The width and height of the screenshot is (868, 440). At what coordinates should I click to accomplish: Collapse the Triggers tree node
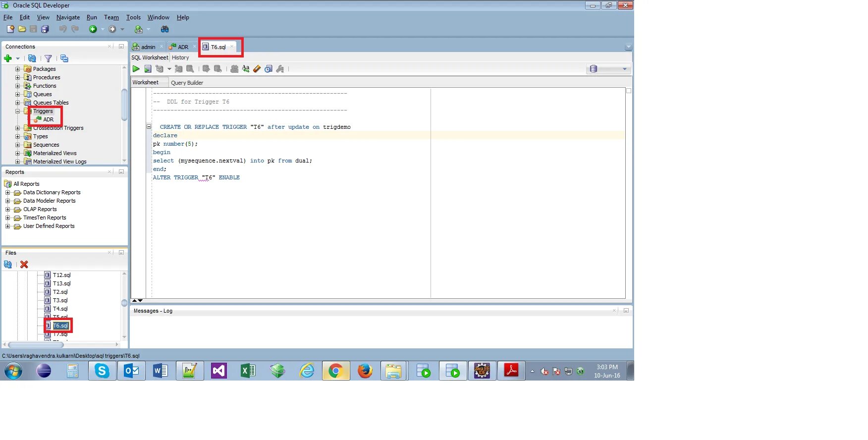[18, 111]
